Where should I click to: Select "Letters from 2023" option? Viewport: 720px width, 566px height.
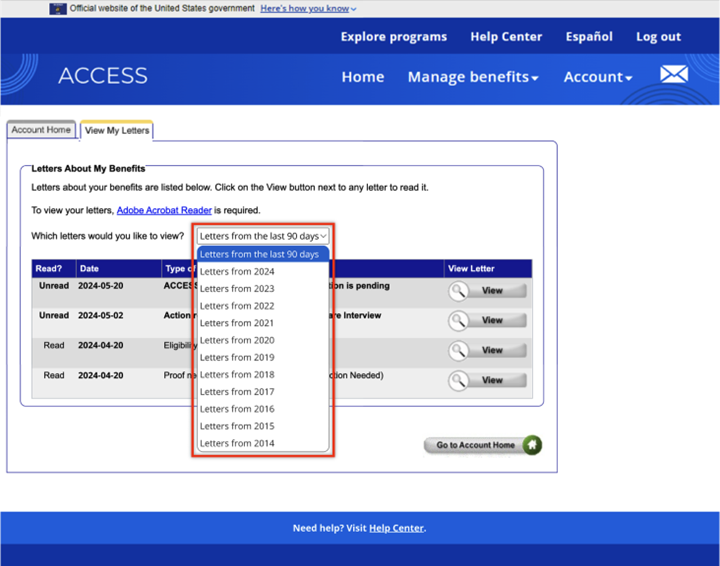237,288
